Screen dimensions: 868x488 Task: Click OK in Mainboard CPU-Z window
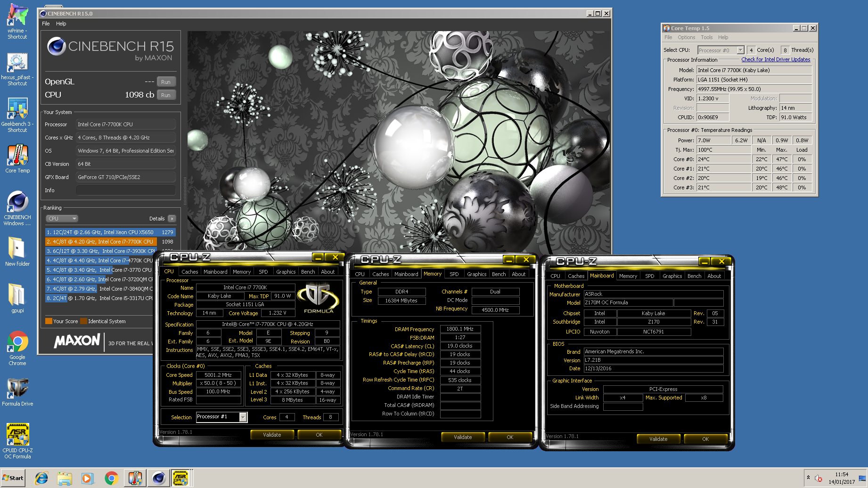pos(705,439)
